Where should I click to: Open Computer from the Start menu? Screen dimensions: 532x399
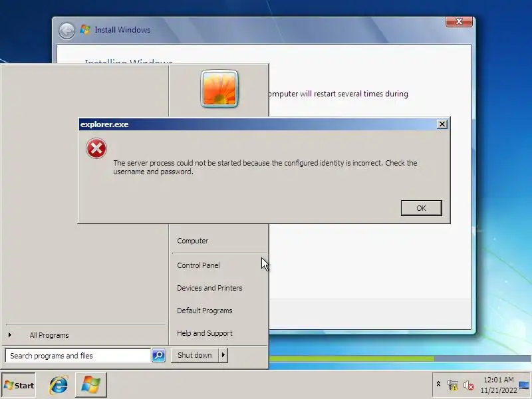pos(192,241)
